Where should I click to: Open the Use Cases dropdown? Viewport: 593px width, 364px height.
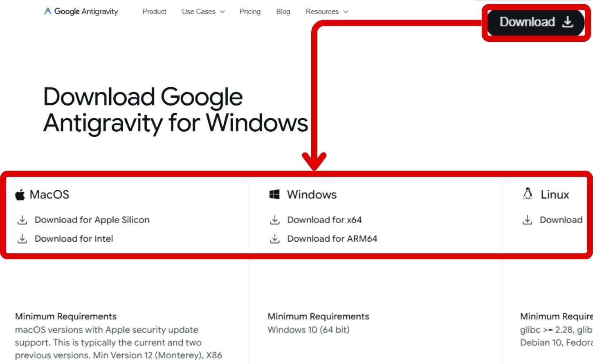click(x=199, y=11)
